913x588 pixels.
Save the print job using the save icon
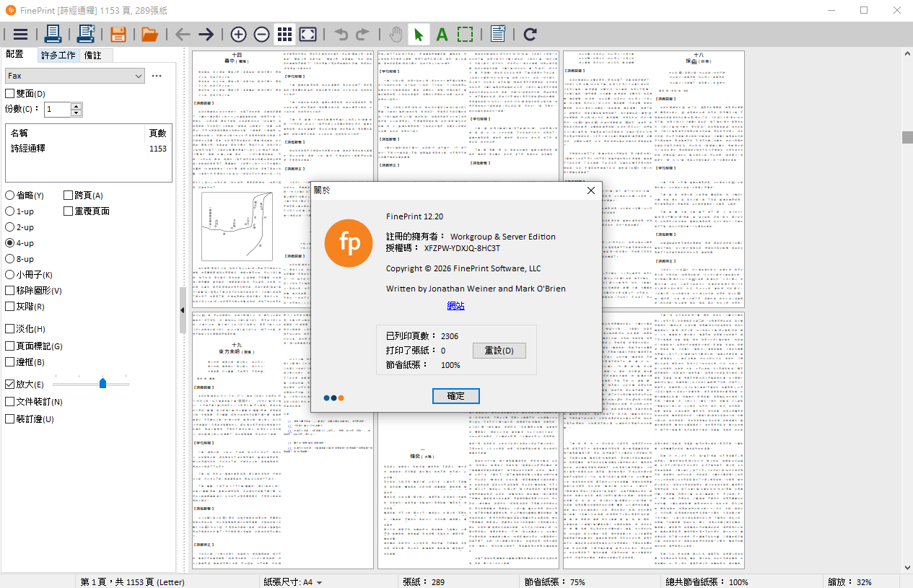point(118,34)
